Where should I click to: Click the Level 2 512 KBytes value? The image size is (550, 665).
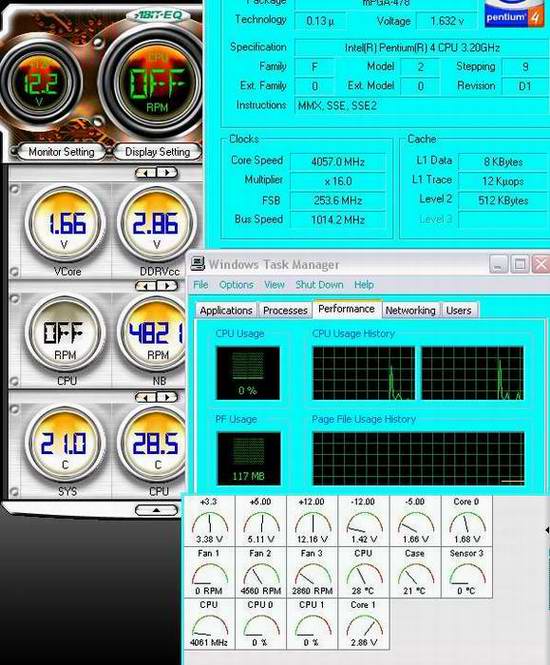503,200
